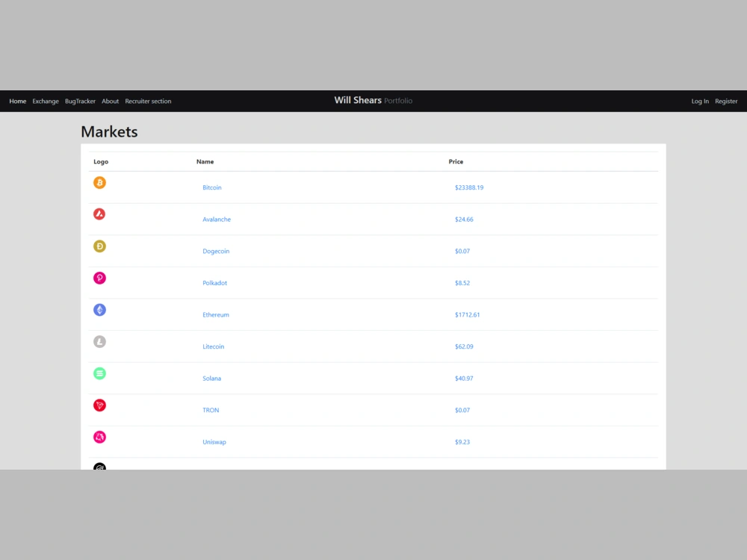Click the Litecoin logo icon
The width and height of the screenshot is (747, 560).
99,341
